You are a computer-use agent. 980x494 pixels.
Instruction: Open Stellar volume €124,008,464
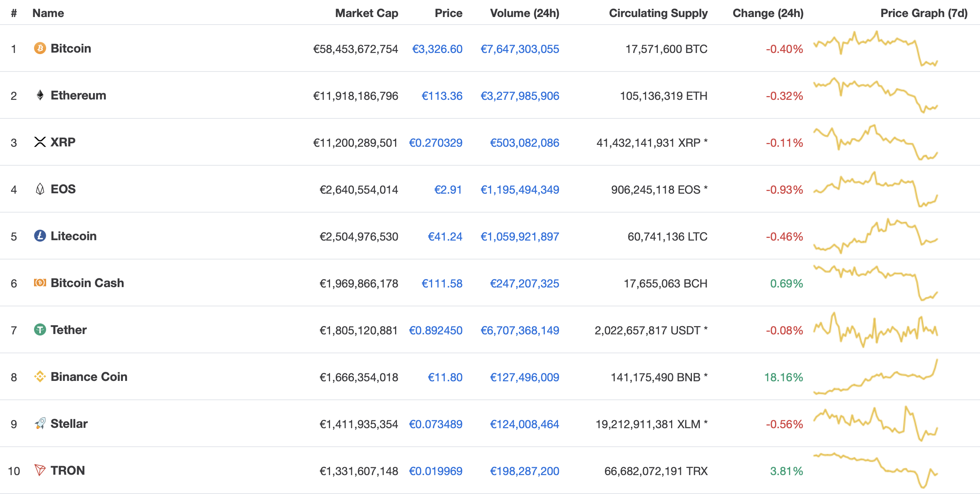pos(525,424)
